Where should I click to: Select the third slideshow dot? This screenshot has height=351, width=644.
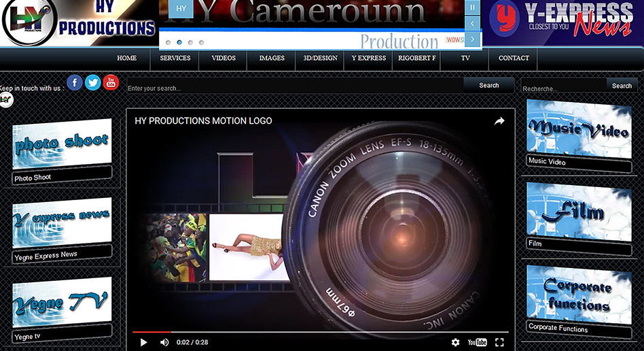point(190,42)
